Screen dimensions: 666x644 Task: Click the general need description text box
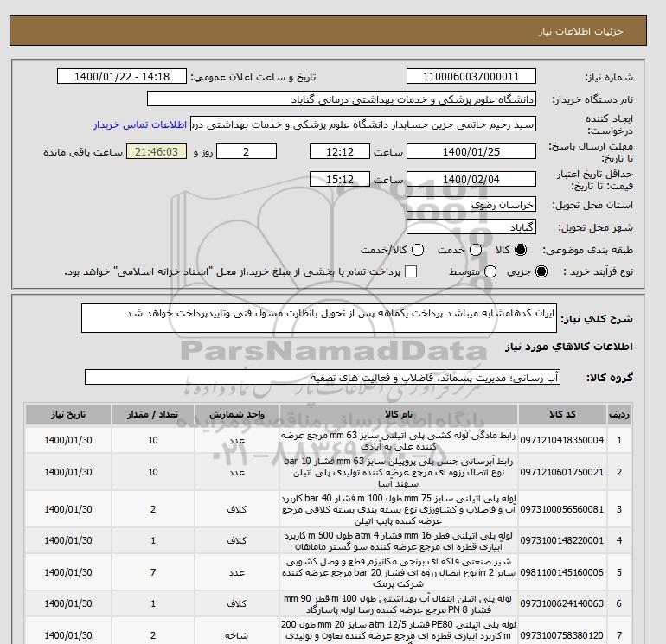(319, 318)
